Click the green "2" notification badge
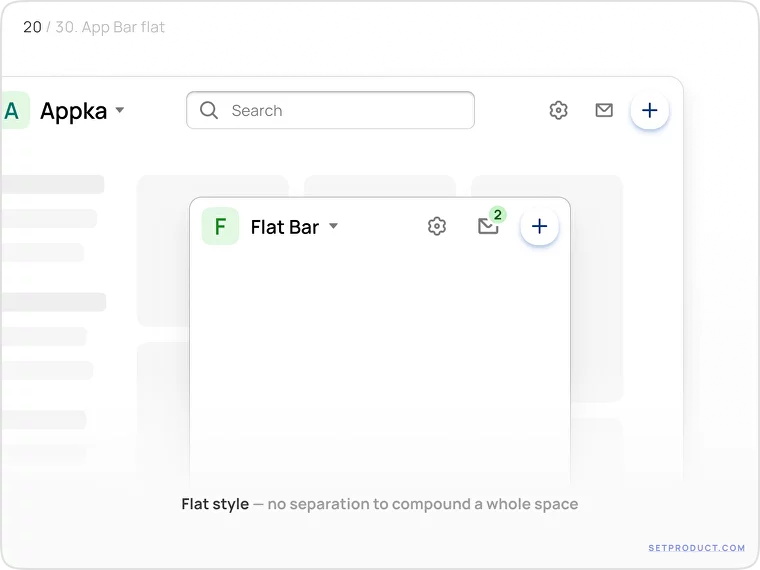The height and width of the screenshot is (570, 760). (498, 215)
